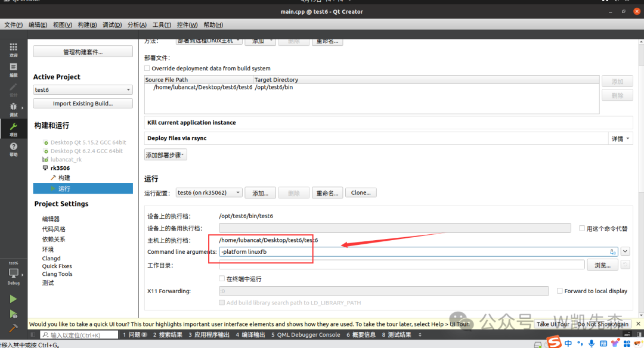This screenshot has width=644, height=348.
Task: Click variables icon in command line arguments field
Action: [x=612, y=252]
